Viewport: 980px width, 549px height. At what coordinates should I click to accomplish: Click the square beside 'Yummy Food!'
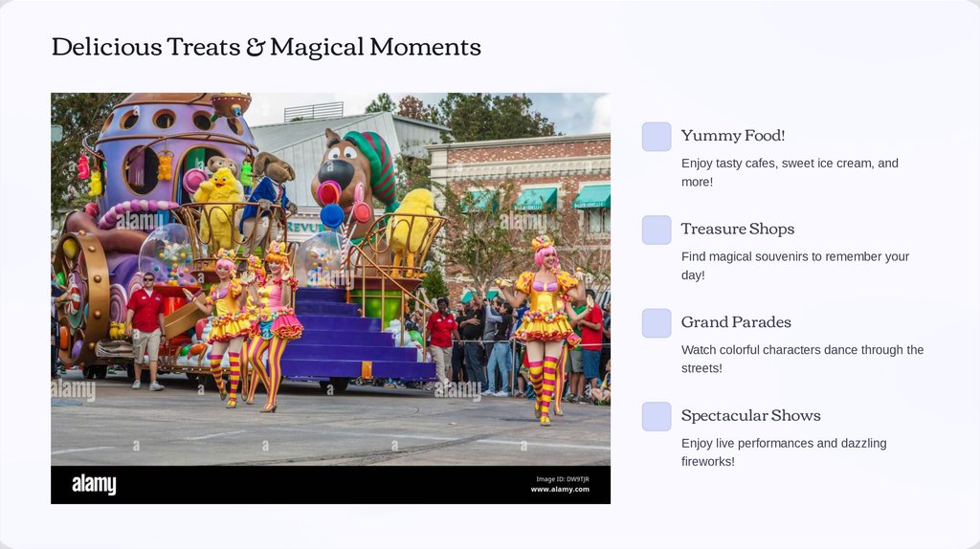[657, 137]
